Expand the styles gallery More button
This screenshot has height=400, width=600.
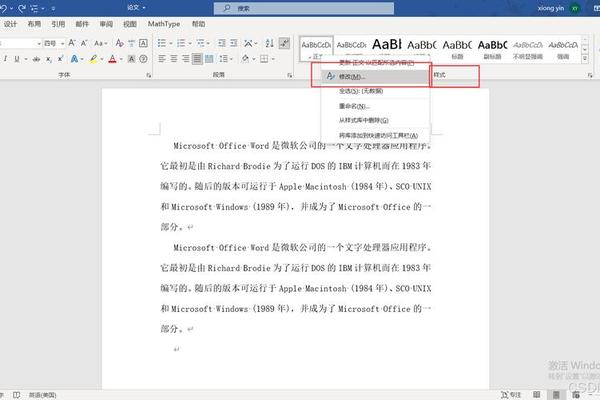pyautogui.click(x=584, y=59)
